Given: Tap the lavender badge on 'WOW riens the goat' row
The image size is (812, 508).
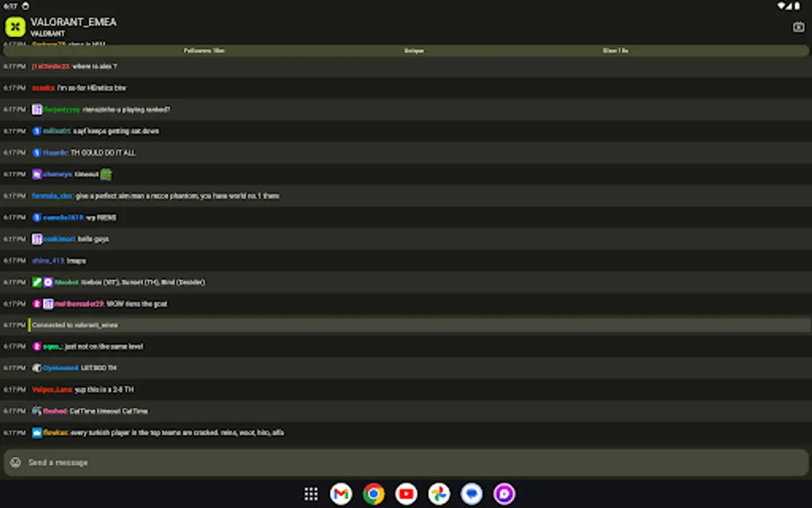Looking at the screenshot, I should [x=48, y=304].
